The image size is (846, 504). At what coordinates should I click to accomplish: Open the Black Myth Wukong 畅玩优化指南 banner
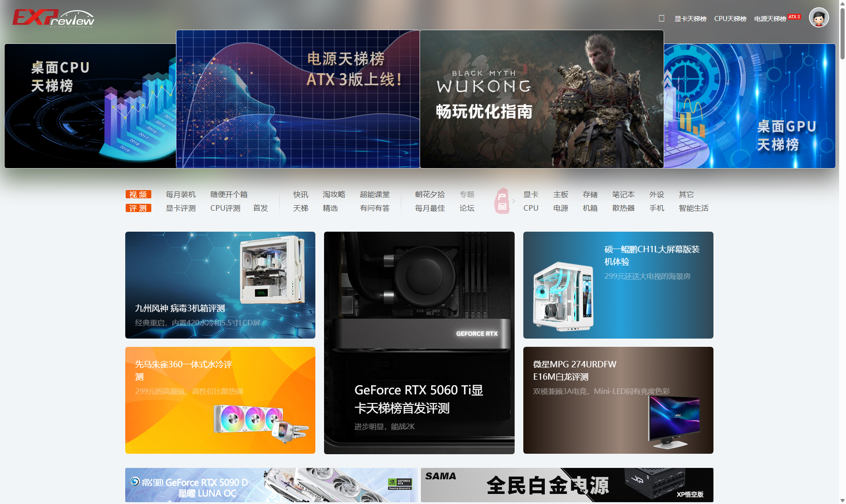542,99
